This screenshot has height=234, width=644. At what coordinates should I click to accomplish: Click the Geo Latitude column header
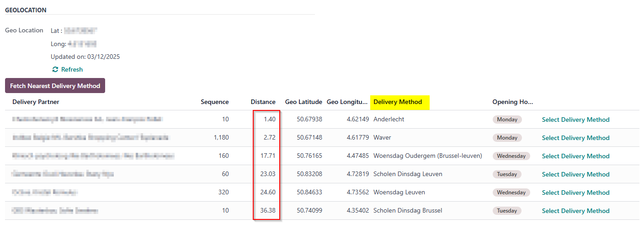[303, 102]
